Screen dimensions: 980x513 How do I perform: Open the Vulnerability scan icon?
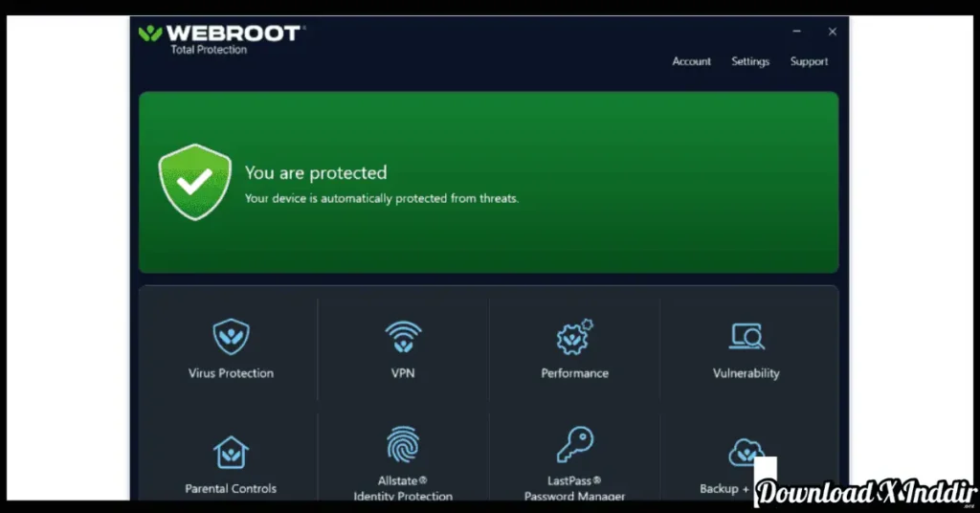(746, 336)
